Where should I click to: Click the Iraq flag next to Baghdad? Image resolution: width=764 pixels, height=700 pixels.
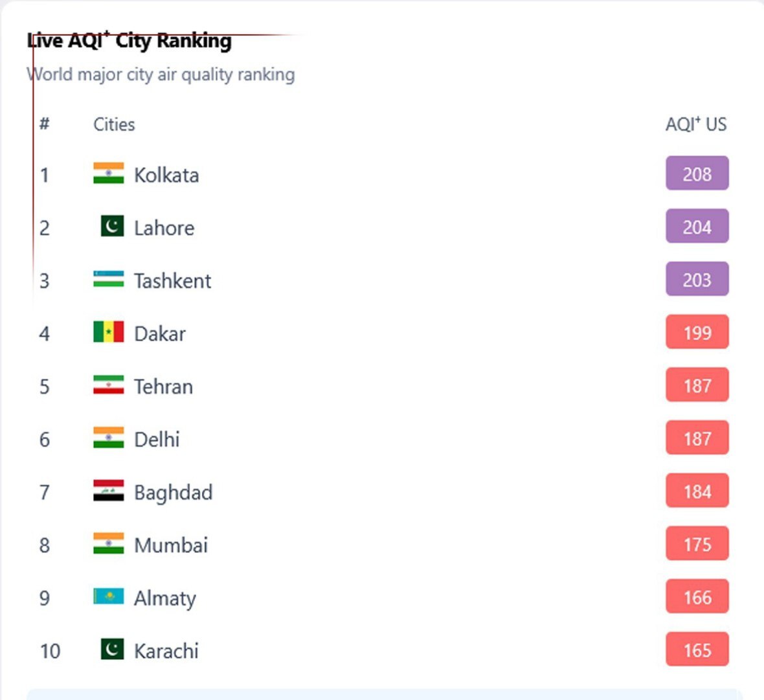pos(108,491)
